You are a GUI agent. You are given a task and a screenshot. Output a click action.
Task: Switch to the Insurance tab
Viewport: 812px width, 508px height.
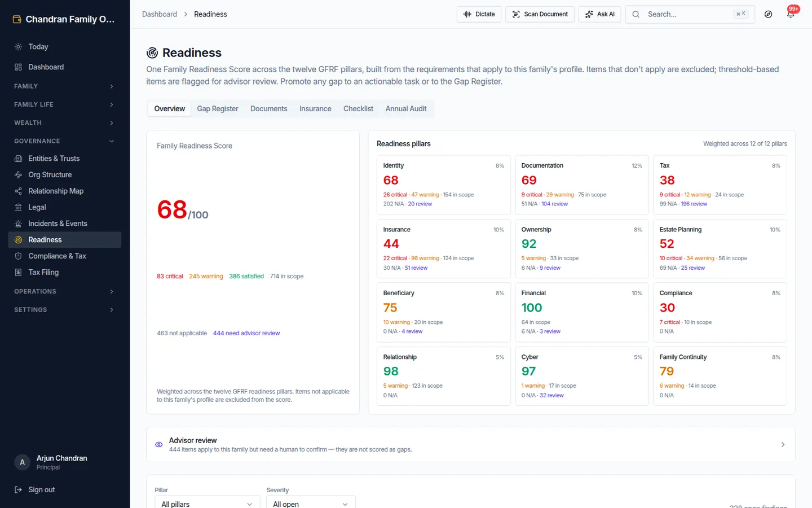pyautogui.click(x=315, y=109)
